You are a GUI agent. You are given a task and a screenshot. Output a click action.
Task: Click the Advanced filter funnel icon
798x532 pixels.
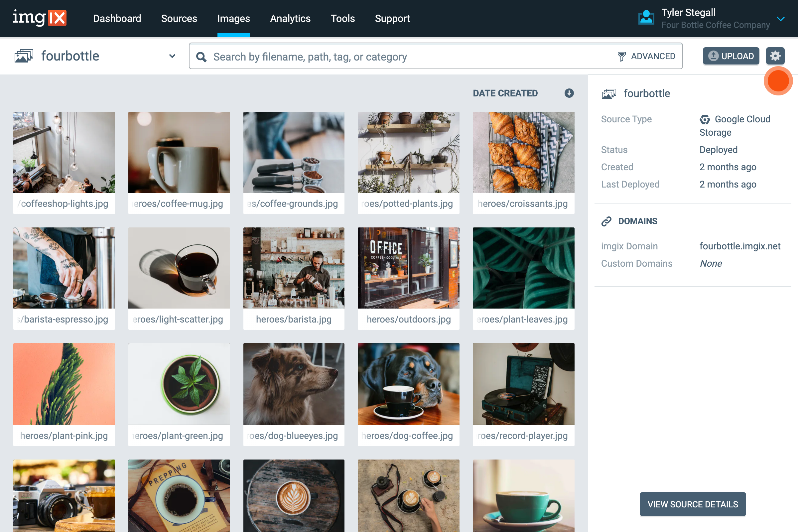[621, 56]
